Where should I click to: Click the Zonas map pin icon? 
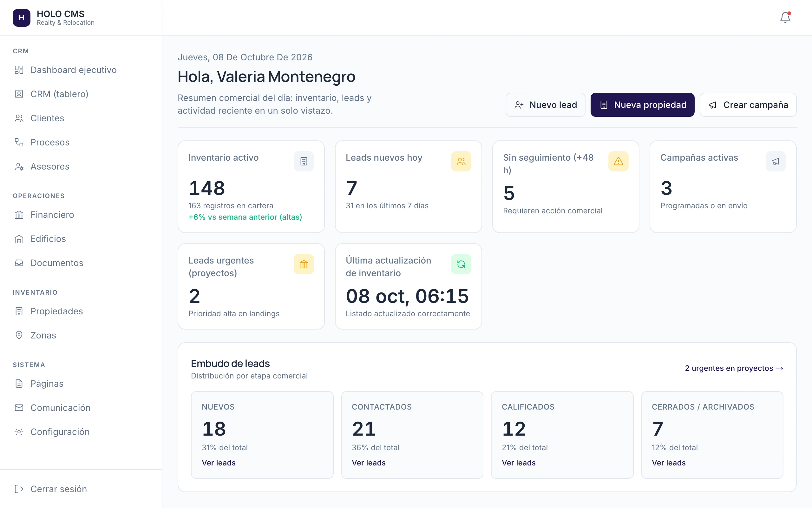click(x=19, y=335)
